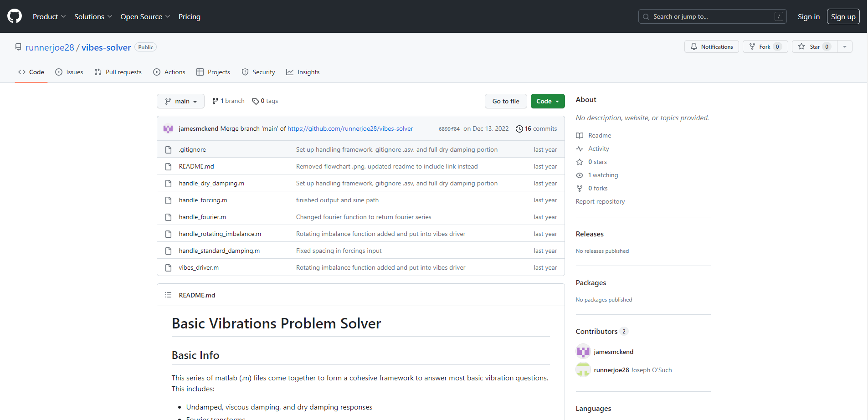Click file icon next to handle_forcing.m
This screenshot has height=420, width=868.
point(169,200)
